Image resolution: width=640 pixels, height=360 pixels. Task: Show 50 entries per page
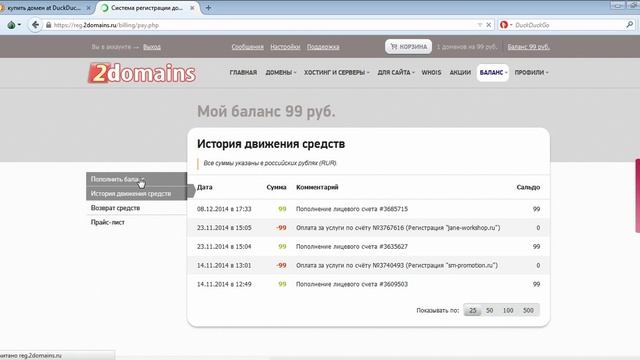point(489,310)
